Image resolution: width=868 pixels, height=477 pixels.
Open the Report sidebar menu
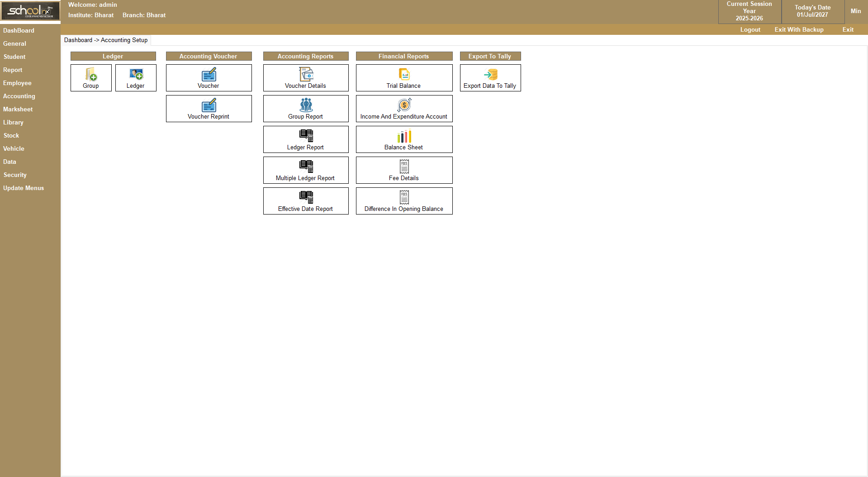pos(13,70)
